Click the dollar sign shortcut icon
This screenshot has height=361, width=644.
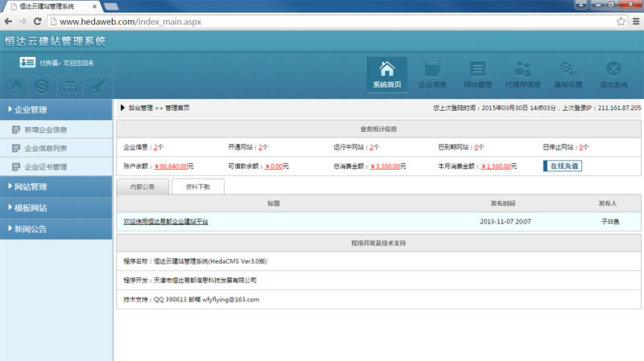coord(41,87)
